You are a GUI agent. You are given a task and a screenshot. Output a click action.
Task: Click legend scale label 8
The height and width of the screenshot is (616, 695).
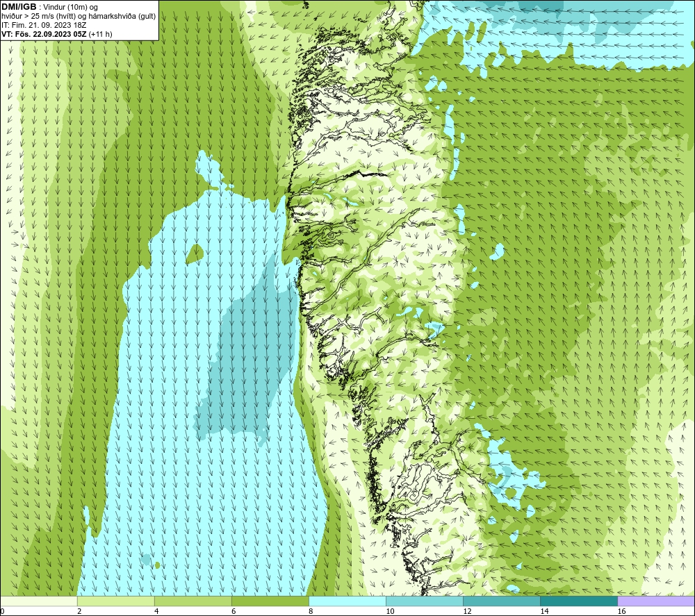[311, 611]
